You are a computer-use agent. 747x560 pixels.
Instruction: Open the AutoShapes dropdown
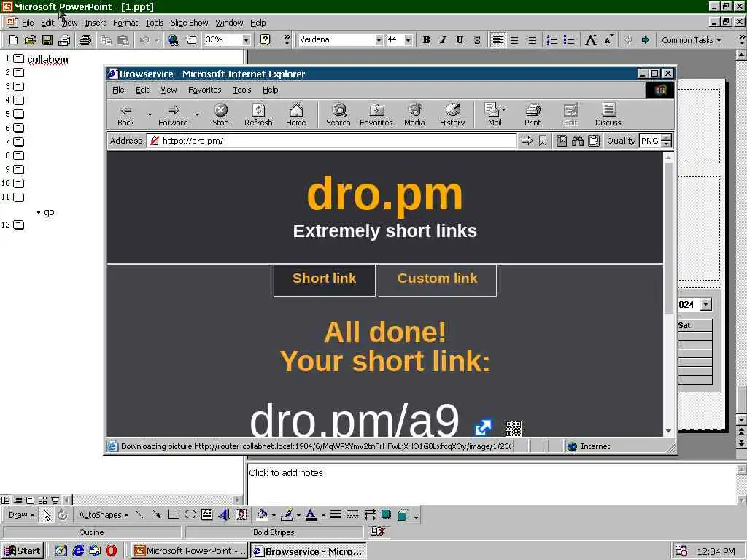pyautogui.click(x=104, y=515)
